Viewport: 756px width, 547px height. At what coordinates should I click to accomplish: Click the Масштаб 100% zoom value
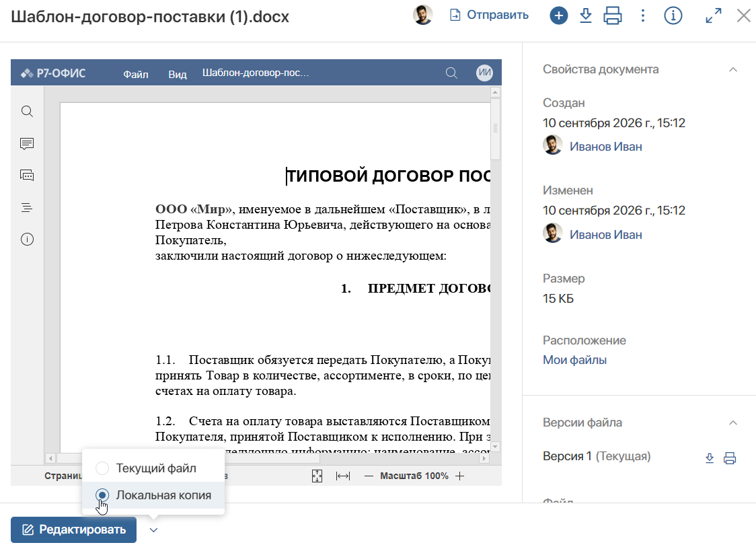click(414, 476)
